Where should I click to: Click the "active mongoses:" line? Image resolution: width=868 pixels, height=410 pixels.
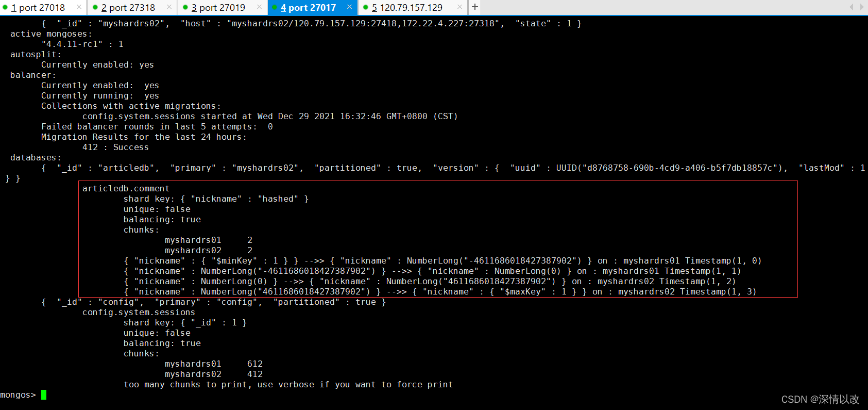tap(51, 34)
